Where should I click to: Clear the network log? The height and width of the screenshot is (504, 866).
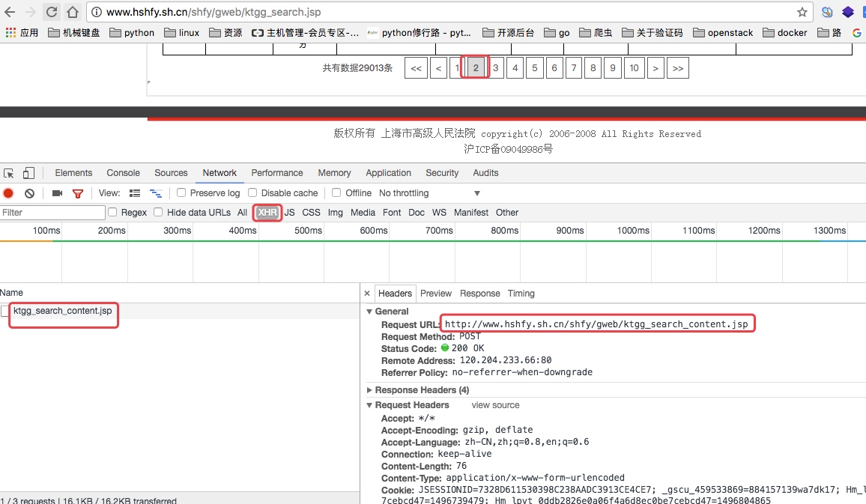29,193
